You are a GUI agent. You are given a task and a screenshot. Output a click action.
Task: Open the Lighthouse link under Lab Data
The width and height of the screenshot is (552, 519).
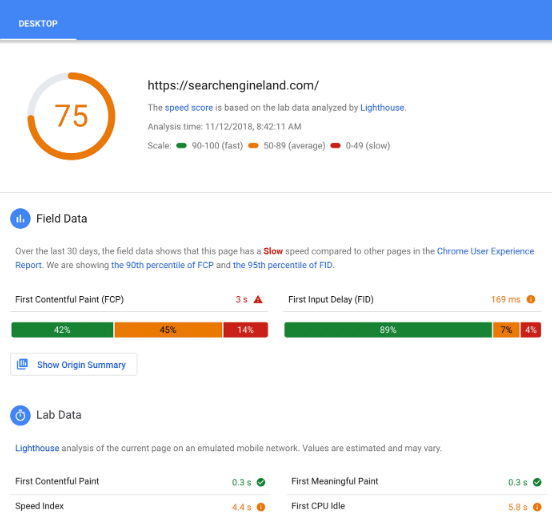(37, 448)
